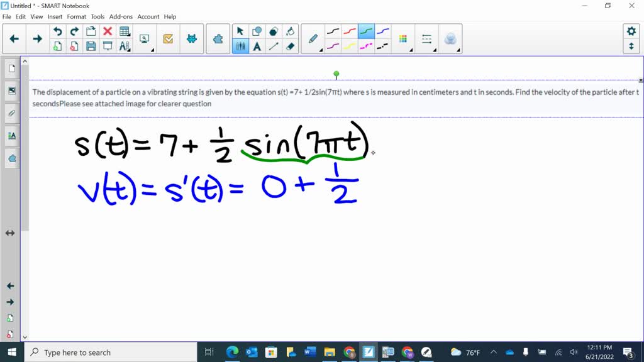Viewport: 644px width, 362px height.
Task: Choose the Text tool
Action: tap(257, 45)
